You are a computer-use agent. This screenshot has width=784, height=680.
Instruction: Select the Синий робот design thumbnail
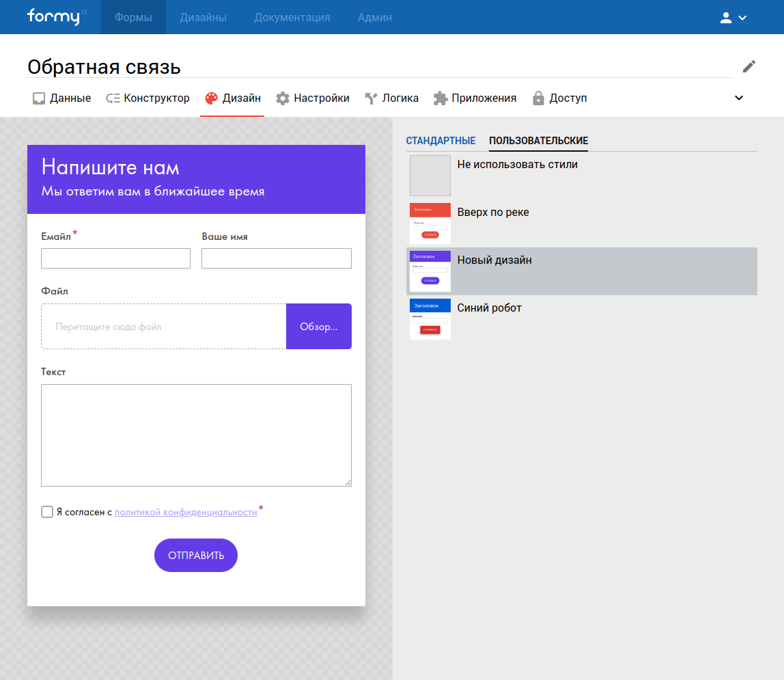point(430,319)
